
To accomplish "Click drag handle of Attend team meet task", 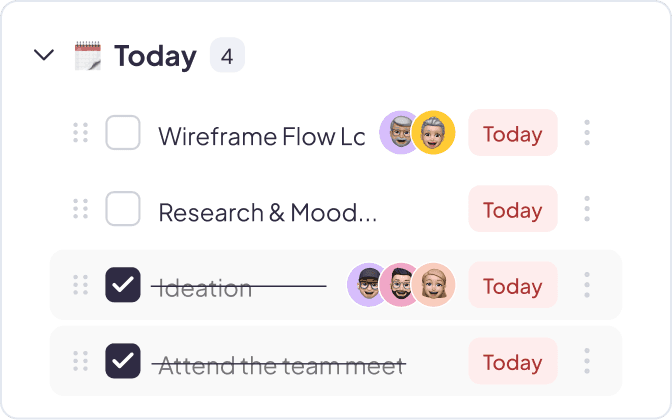I will tap(81, 361).
